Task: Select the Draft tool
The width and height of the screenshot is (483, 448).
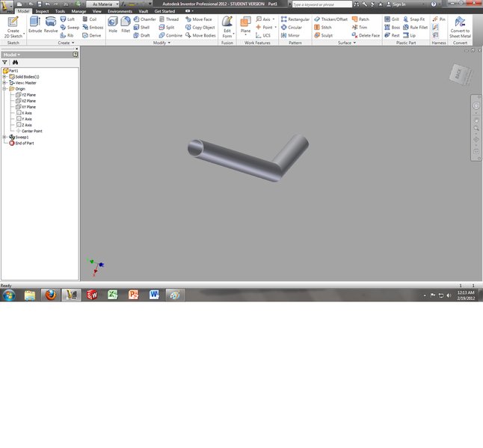Action: coord(142,35)
